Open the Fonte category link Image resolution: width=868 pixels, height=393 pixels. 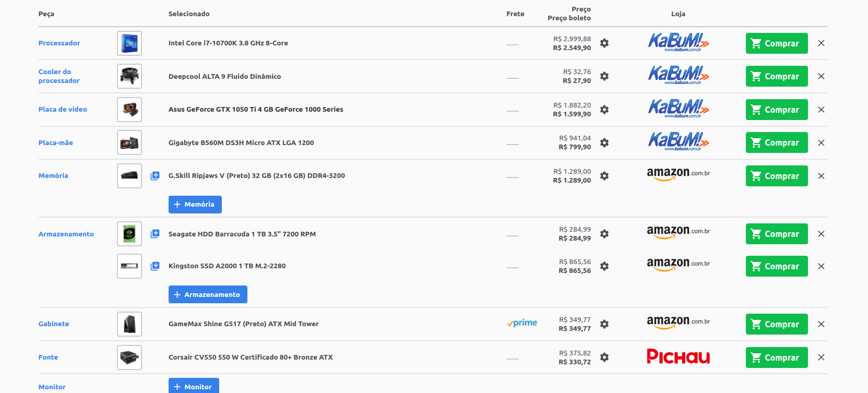tap(48, 358)
